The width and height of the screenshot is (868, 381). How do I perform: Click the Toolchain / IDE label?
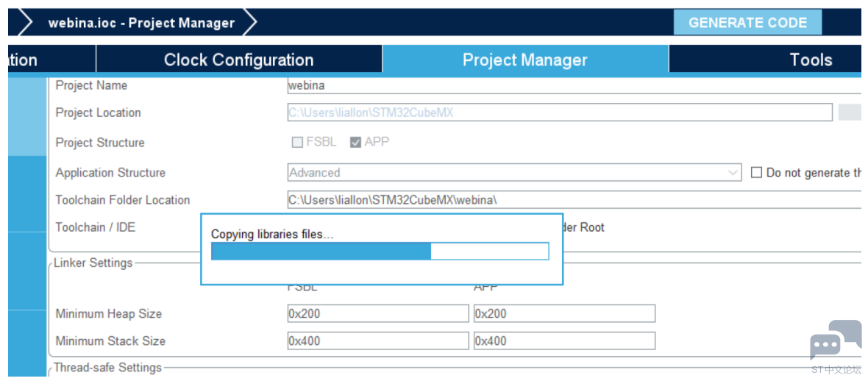pyautogui.click(x=95, y=227)
